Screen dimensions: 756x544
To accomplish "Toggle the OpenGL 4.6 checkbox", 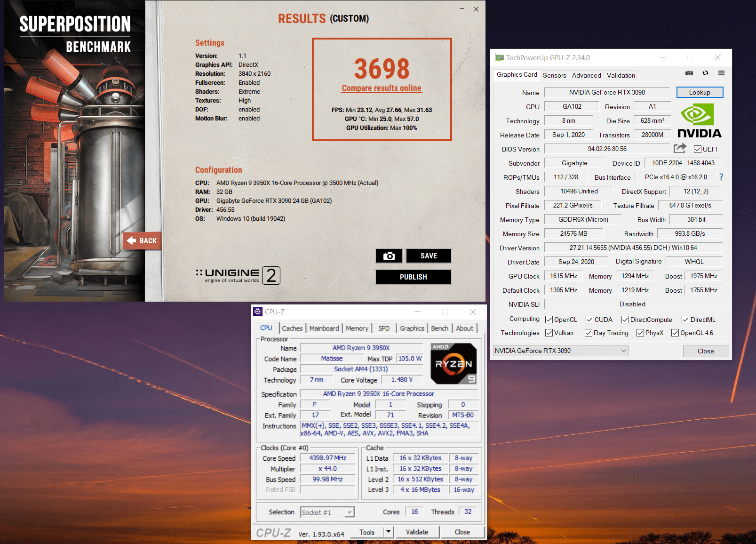I will (675, 333).
